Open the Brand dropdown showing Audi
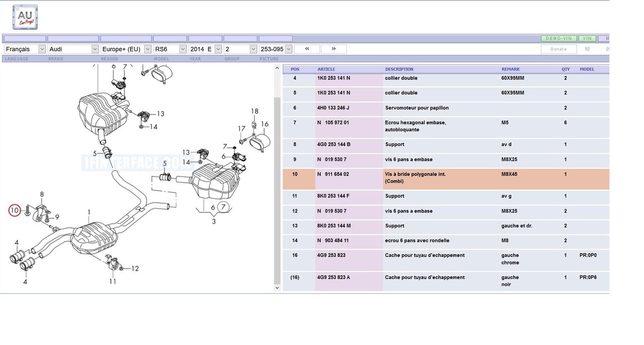The width and height of the screenshot is (644, 345). (73, 49)
